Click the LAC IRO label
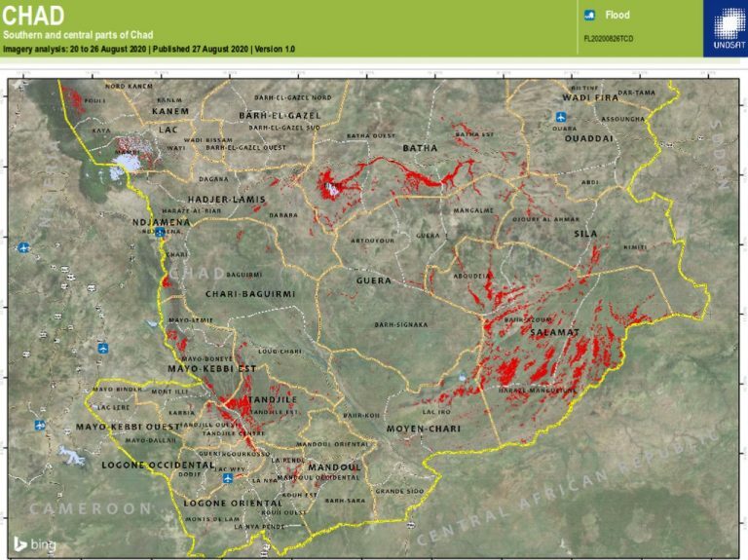 point(436,412)
